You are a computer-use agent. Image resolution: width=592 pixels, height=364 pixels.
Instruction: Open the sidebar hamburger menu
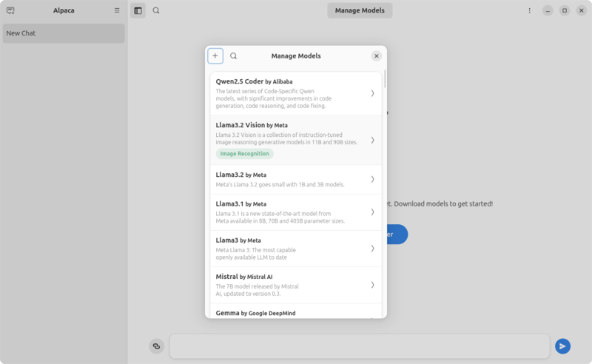click(x=117, y=11)
